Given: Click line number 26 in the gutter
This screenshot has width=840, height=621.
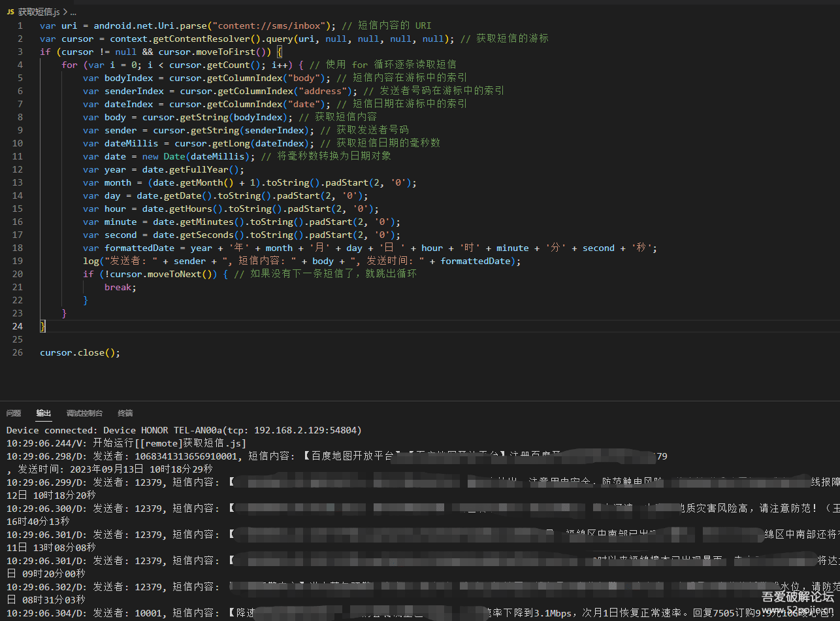Looking at the screenshot, I should 18,352.
